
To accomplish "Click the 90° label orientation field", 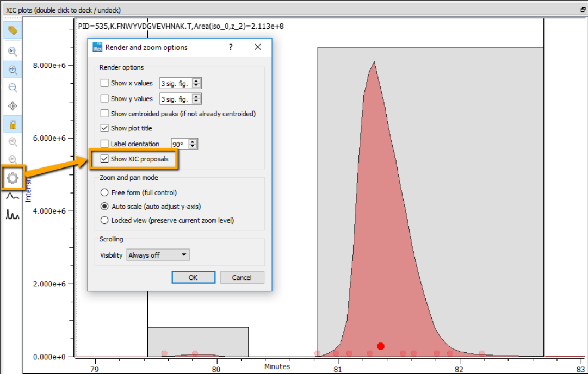I will (180, 144).
